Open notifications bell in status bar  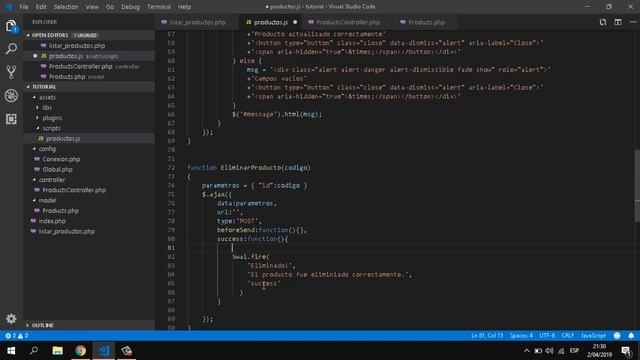[x=631, y=336]
